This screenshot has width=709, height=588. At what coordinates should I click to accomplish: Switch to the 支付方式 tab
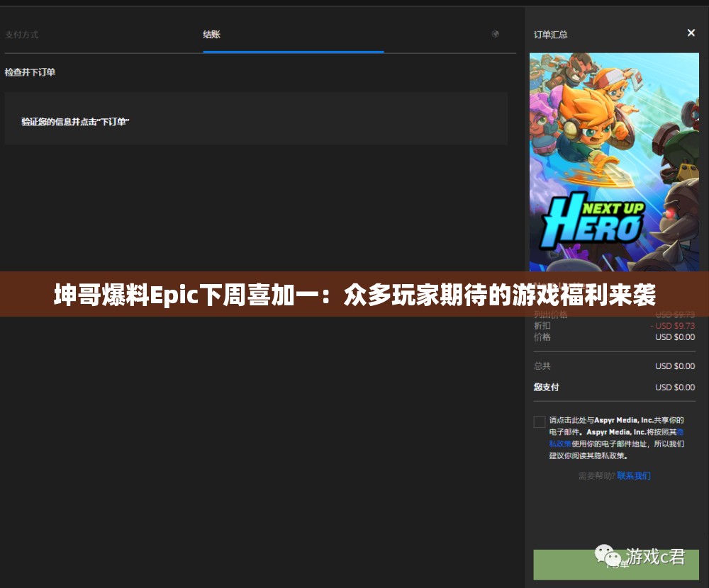point(22,34)
